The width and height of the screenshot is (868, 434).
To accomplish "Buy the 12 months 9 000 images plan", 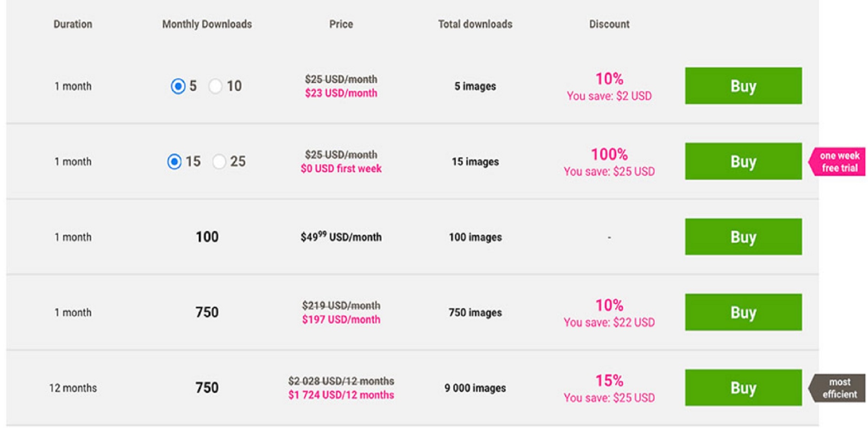I will [x=743, y=388].
